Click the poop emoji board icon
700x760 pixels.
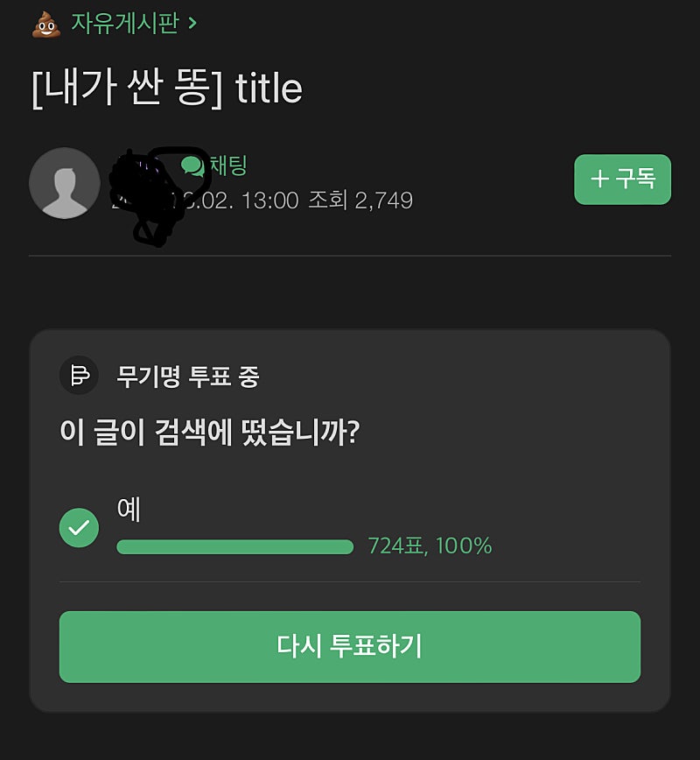click(45, 24)
